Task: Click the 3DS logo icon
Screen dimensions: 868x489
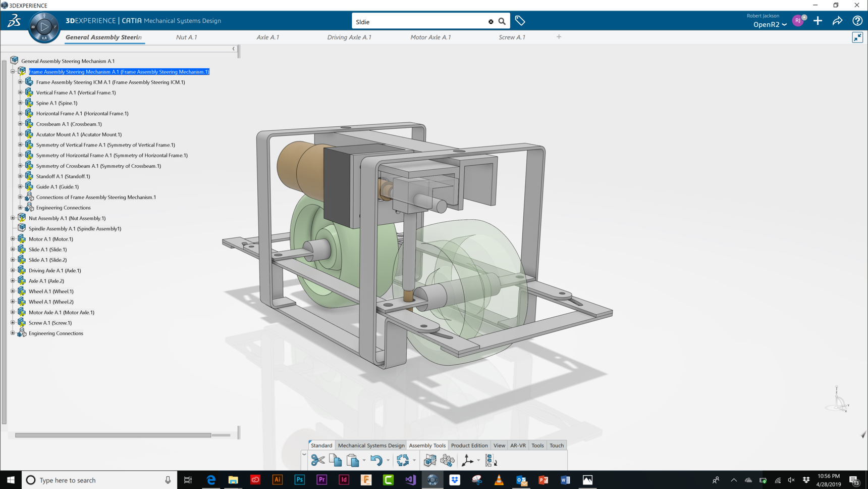Action: coord(14,21)
